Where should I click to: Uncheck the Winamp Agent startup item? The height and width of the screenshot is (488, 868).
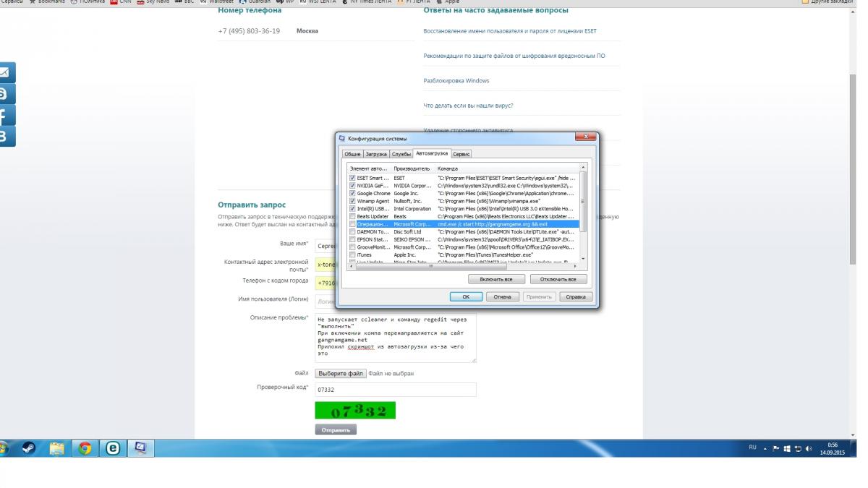(x=352, y=200)
